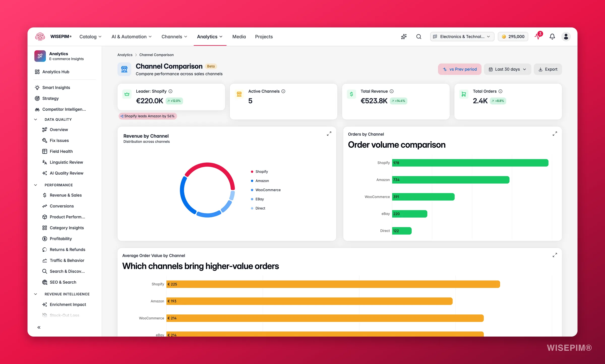Go to the Media tab
The width and height of the screenshot is (605, 364).
tap(239, 37)
